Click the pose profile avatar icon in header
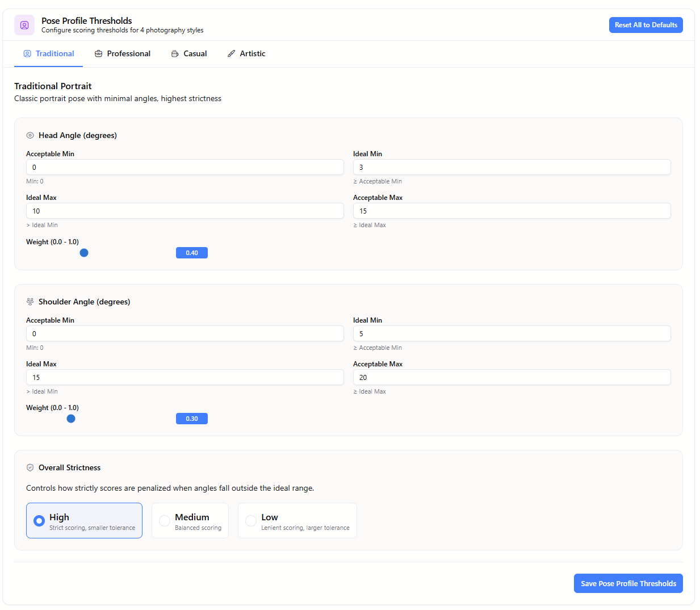 pyautogui.click(x=24, y=25)
